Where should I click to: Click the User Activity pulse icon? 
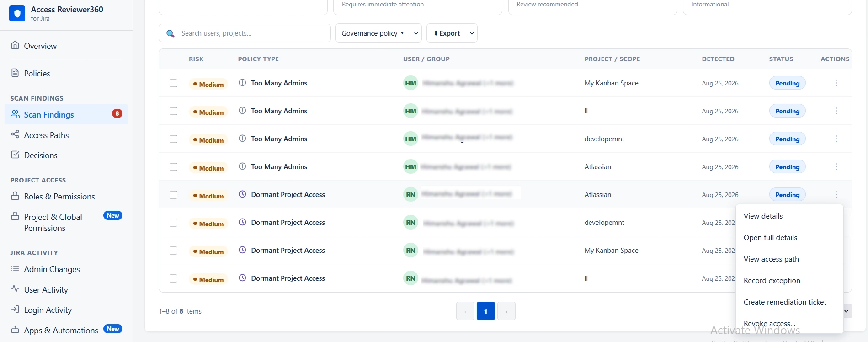tap(15, 289)
